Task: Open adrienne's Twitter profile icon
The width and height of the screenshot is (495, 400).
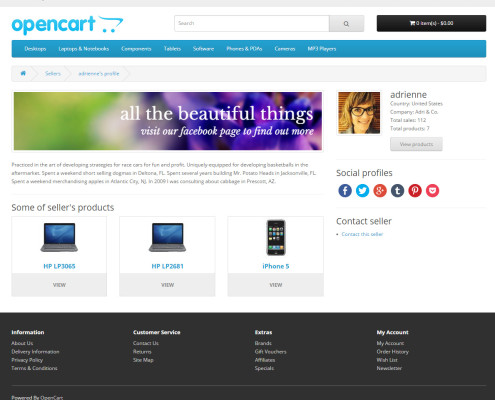Action: (362, 191)
